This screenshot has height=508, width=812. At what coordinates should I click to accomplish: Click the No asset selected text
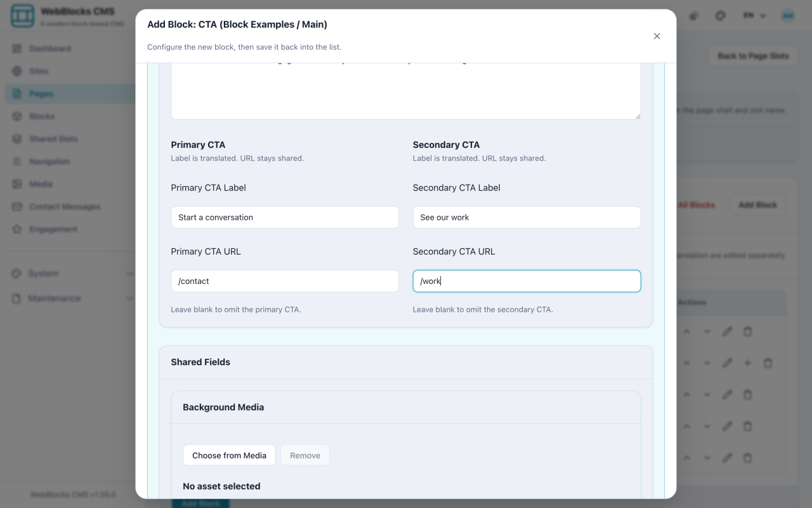[x=221, y=486]
